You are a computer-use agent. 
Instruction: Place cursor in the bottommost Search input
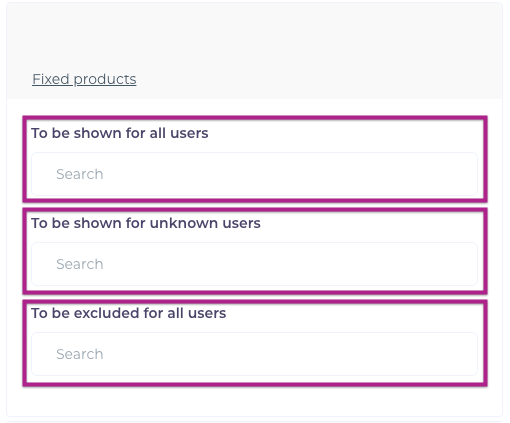tap(254, 354)
